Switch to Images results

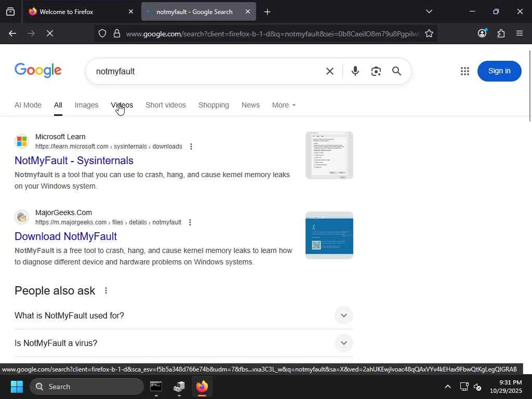click(x=87, y=105)
